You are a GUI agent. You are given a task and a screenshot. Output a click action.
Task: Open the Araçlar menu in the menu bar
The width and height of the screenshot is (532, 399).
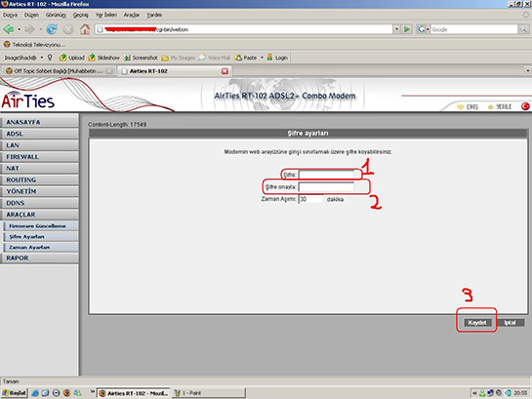click(x=132, y=15)
